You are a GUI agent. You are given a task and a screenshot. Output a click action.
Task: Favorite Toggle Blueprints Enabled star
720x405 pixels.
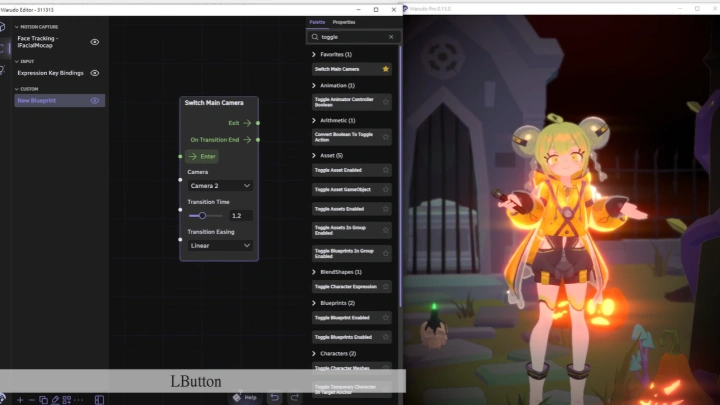(386, 337)
